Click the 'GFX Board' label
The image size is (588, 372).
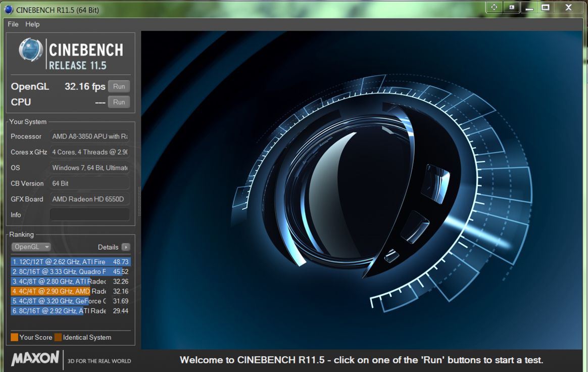click(27, 199)
